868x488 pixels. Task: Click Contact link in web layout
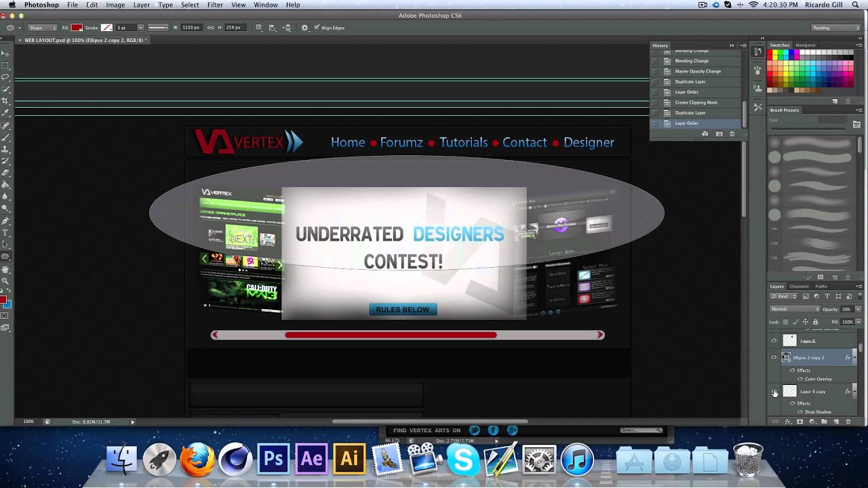[x=524, y=142]
